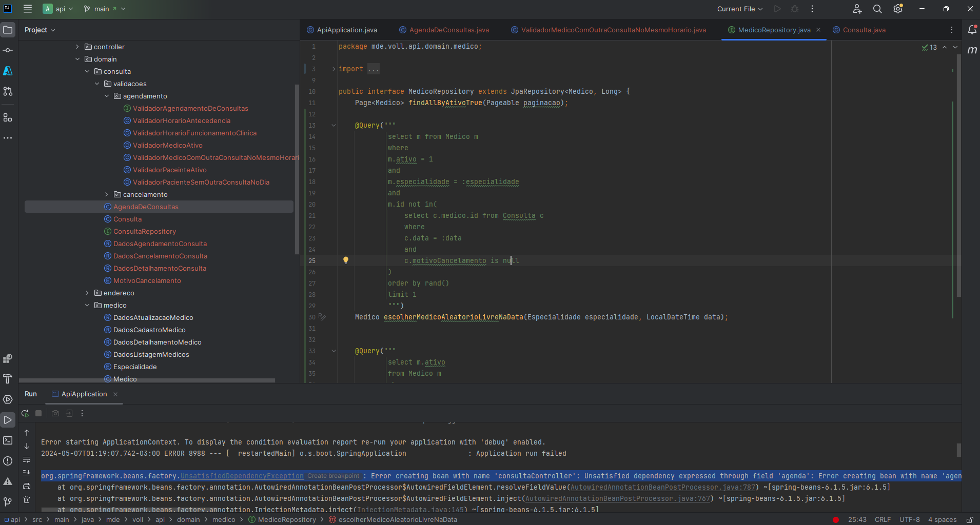Image resolution: width=980 pixels, height=525 pixels.
Task: Open the Build hammer tool window
Action: click(x=8, y=379)
